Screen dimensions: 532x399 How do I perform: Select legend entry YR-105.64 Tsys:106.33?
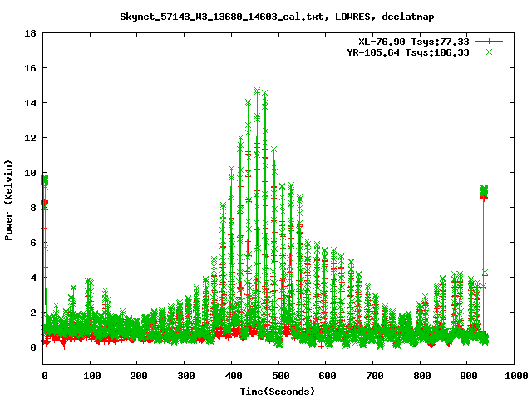click(408, 52)
